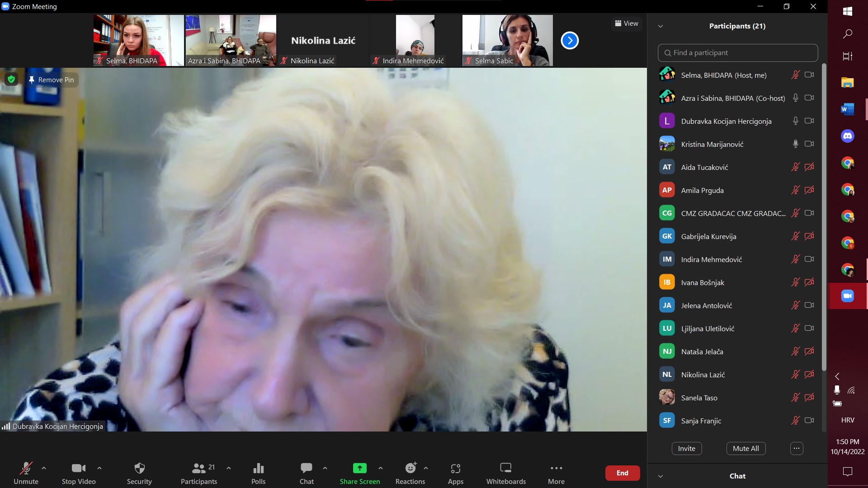Image resolution: width=868 pixels, height=488 pixels.
Task: Open the Apps icon in the toolbar
Action: 455,468
